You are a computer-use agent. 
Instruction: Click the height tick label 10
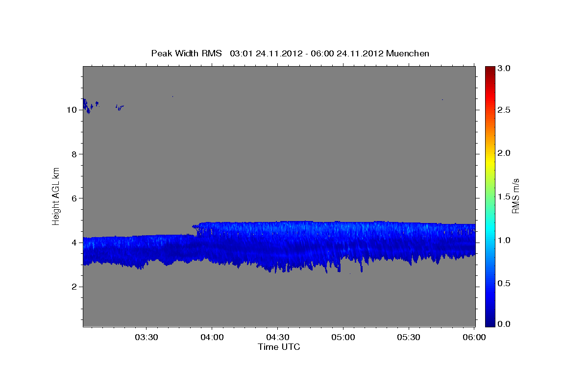pos(72,110)
